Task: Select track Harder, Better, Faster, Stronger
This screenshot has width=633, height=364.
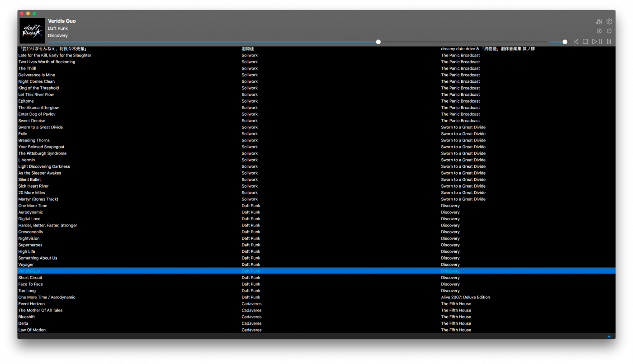Action: [x=48, y=226]
